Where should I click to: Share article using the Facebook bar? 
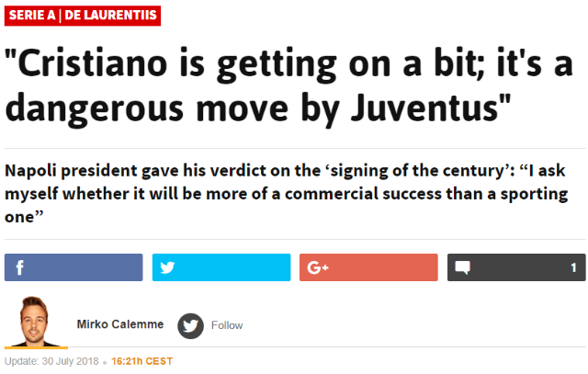coord(73,267)
